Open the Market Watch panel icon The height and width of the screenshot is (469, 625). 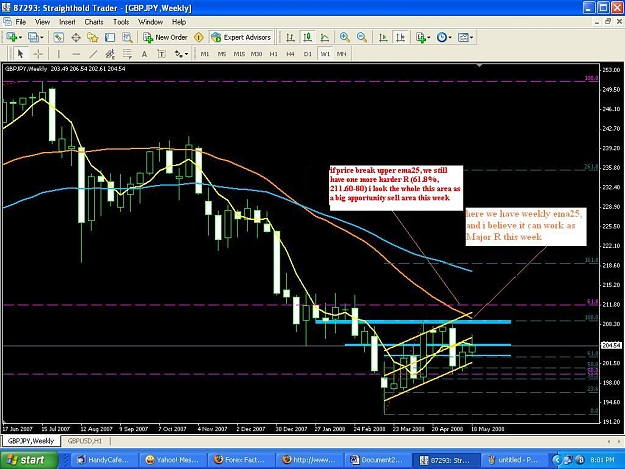59,37
